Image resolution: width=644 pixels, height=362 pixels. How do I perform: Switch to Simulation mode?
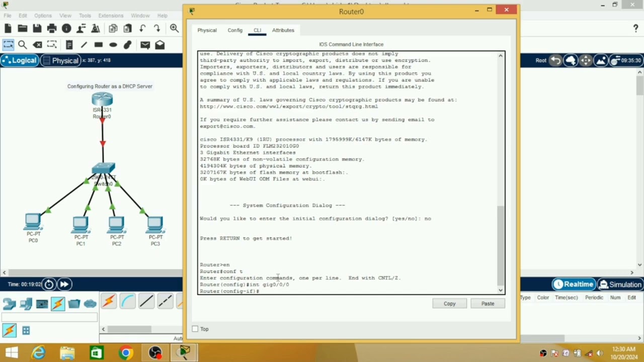(x=620, y=285)
